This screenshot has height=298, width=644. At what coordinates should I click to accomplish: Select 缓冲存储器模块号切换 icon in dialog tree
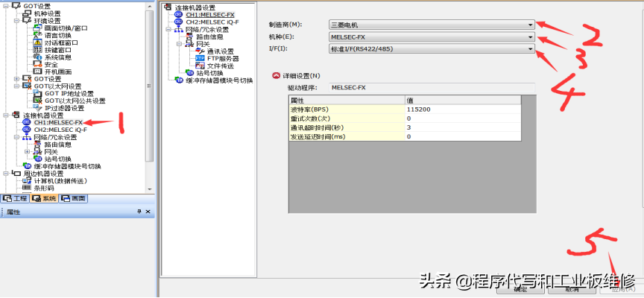179,80
